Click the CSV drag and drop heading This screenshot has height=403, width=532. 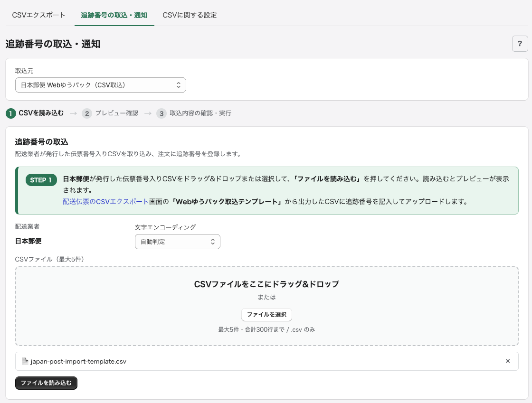pyautogui.click(x=266, y=284)
